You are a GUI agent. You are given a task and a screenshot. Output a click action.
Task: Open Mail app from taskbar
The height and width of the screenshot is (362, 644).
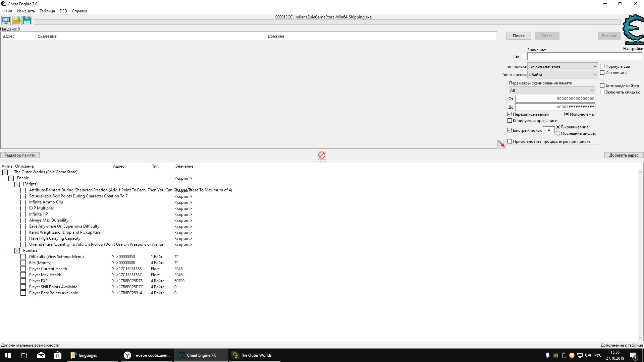coord(41,355)
